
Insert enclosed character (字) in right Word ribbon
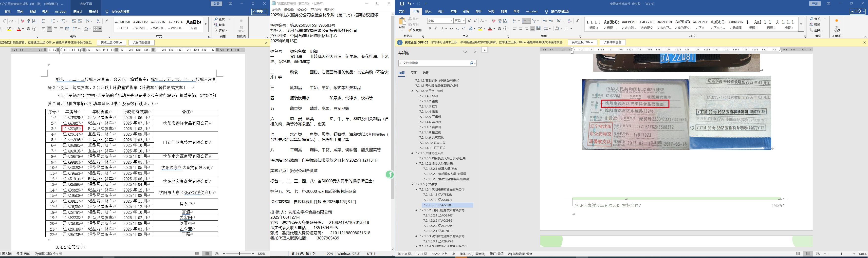pos(505,29)
